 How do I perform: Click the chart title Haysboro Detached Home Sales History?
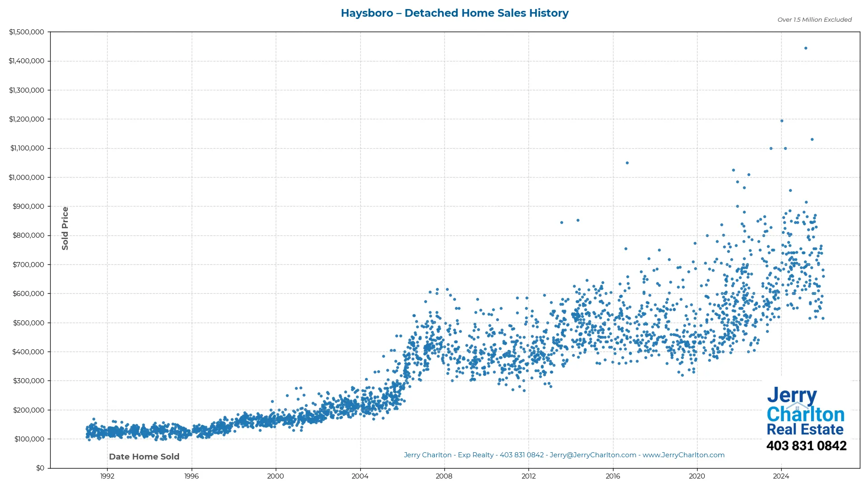[x=455, y=13]
